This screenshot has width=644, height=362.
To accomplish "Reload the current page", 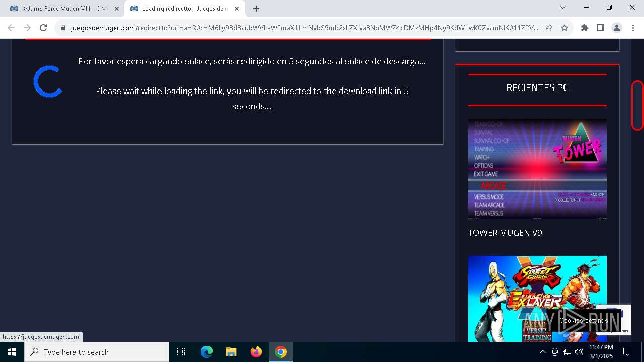I will point(43,28).
